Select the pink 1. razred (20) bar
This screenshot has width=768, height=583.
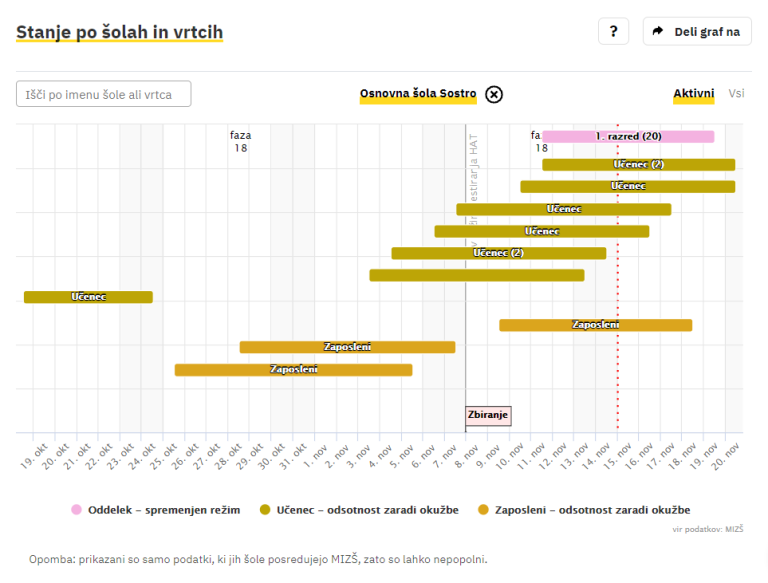628,137
